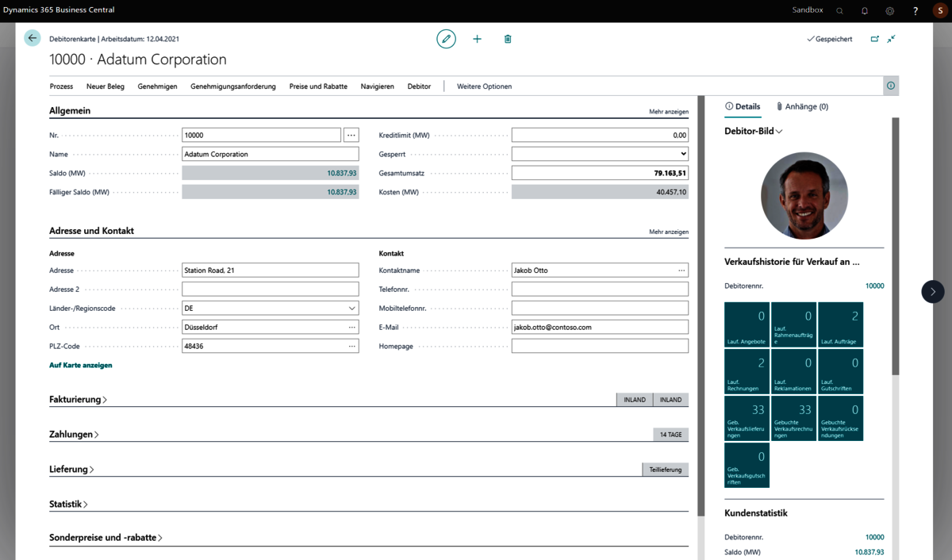Expand the Zahlungen section
The width and height of the screenshot is (952, 560).
point(74,435)
